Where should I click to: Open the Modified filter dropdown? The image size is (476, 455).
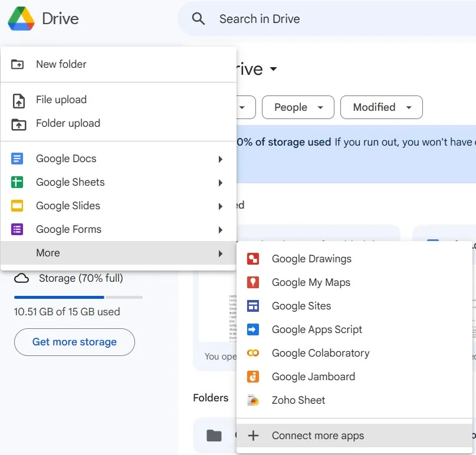[x=382, y=107]
